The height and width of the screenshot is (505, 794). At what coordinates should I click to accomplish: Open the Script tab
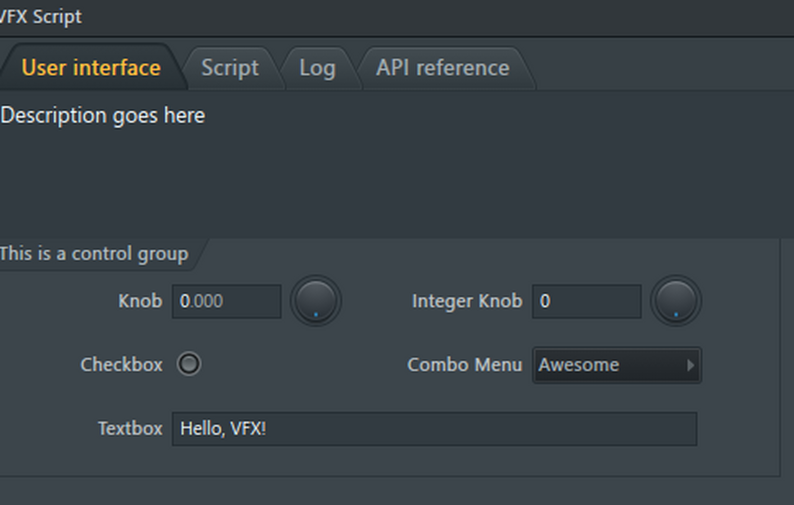click(230, 68)
